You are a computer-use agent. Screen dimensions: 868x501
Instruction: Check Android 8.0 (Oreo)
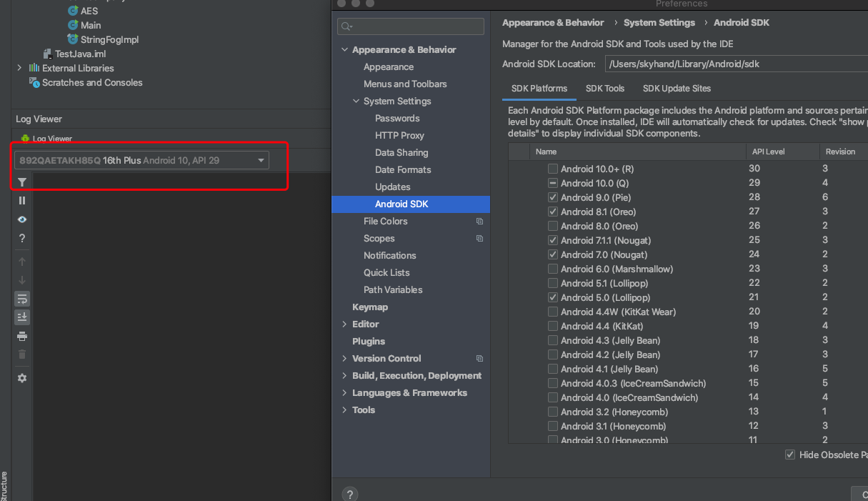click(x=553, y=226)
